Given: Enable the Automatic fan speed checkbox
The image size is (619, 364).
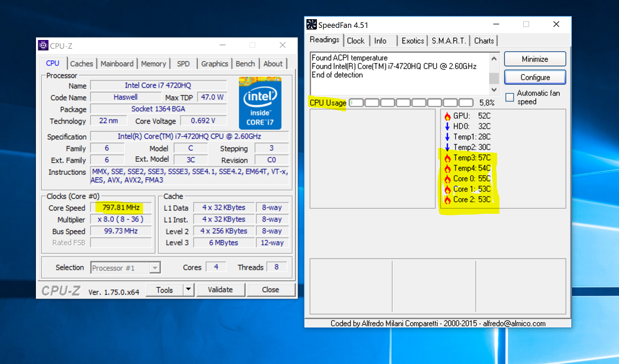Looking at the screenshot, I should (x=510, y=97).
